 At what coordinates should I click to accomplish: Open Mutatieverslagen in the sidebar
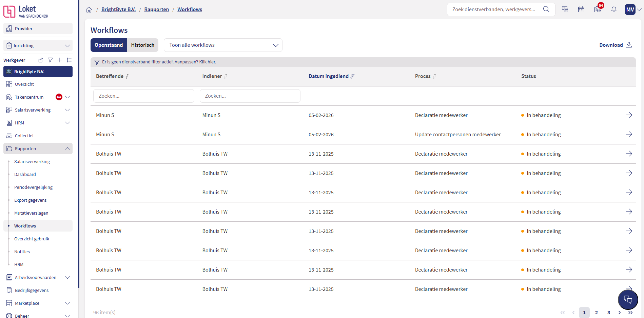tap(31, 213)
